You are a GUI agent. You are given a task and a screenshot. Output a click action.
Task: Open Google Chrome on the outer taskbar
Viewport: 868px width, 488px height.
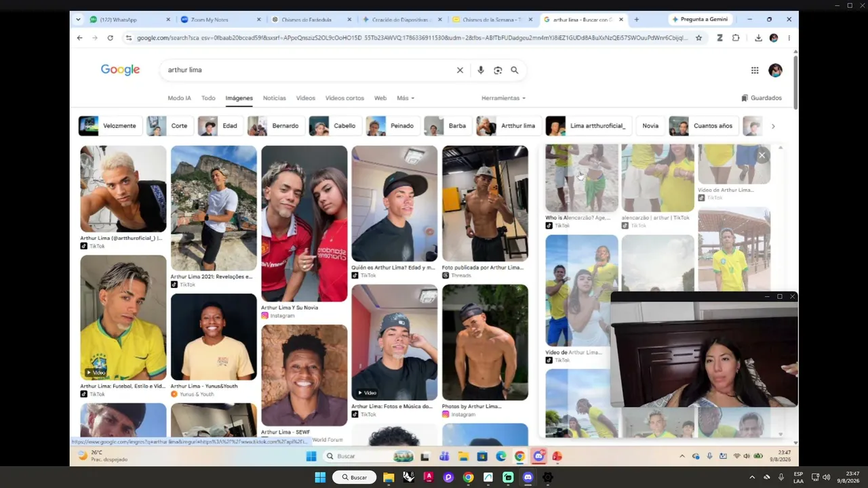(x=468, y=477)
